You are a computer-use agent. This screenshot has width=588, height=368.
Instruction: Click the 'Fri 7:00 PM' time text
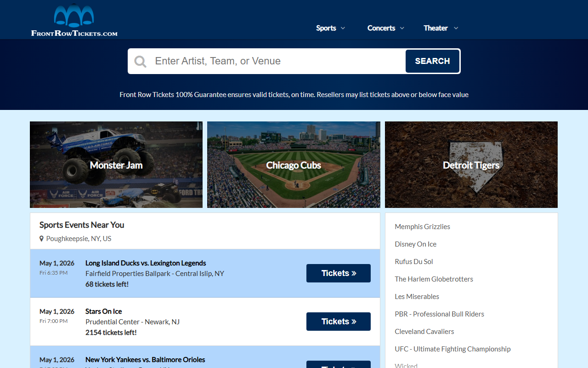click(x=53, y=321)
